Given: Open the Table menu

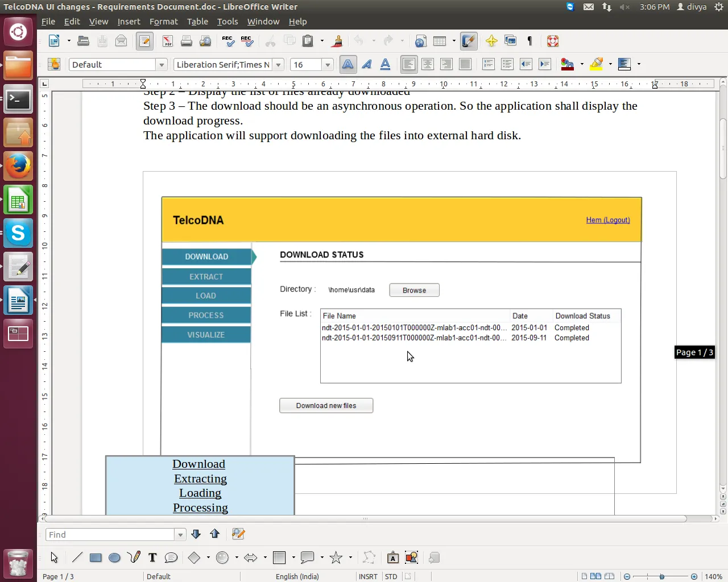Looking at the screenshot, I should [197, 22].
